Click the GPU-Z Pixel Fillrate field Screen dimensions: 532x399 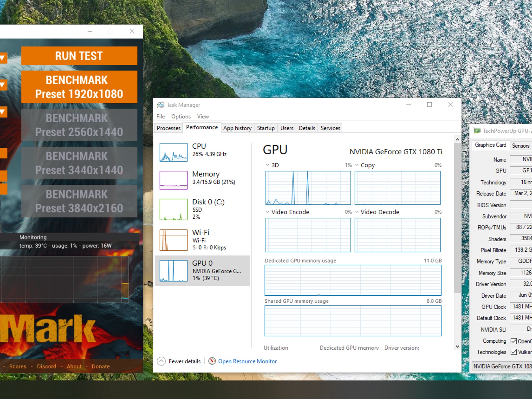pyautogui.click(x=521, y=250)
